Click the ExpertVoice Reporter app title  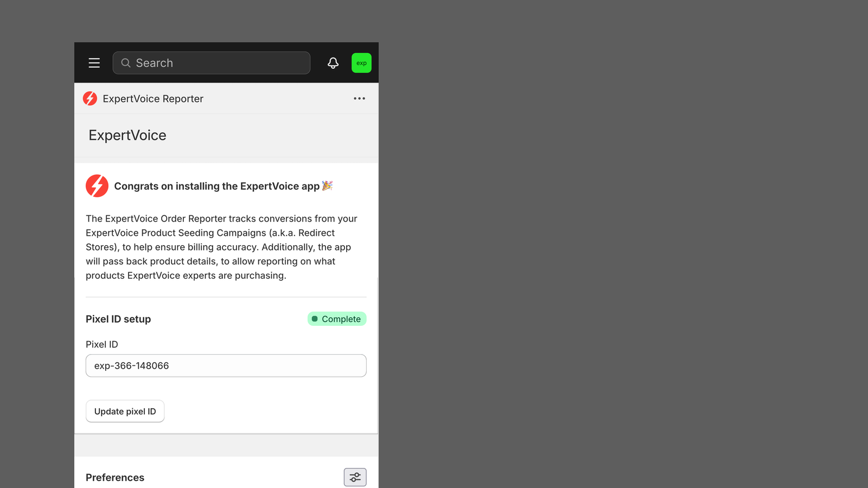tap(153, 99)
